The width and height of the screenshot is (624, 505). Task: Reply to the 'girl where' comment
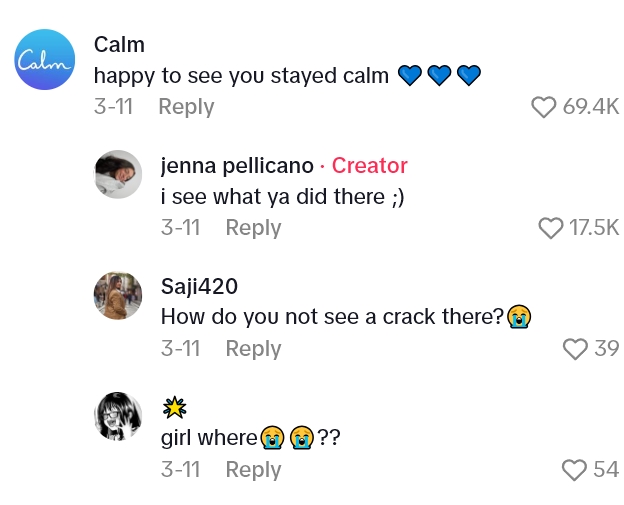pos(253,470)
